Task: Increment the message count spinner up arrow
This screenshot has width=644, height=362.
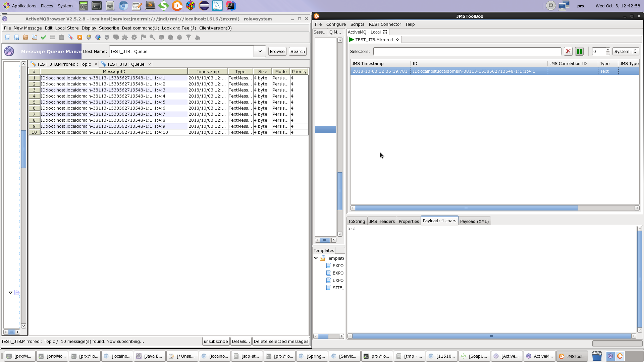Action: 608,49
